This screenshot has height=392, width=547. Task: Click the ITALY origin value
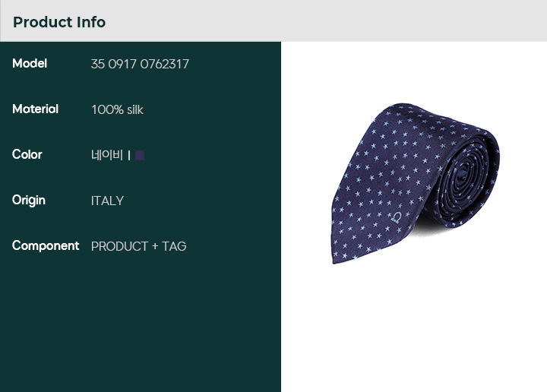click(x=107, y=201)
